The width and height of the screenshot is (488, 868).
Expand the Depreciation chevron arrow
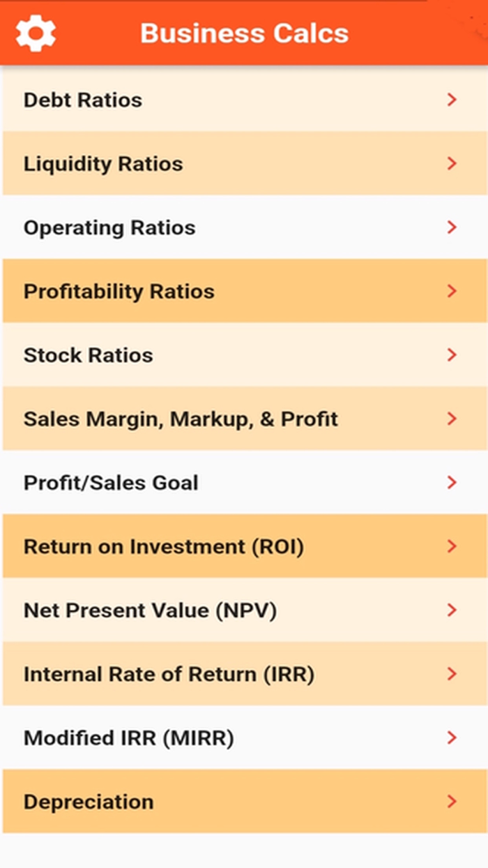click(452, 802)
